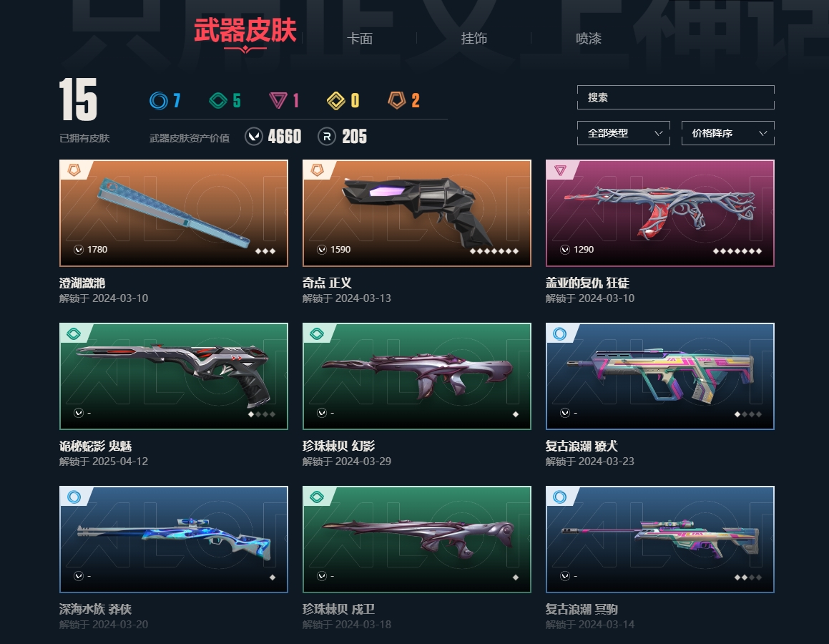Select the 诡秘蛇影 鬼魅 pistol skin thumbnail
The height and width of the screenshot is (644, 829).
pos(174,376)
